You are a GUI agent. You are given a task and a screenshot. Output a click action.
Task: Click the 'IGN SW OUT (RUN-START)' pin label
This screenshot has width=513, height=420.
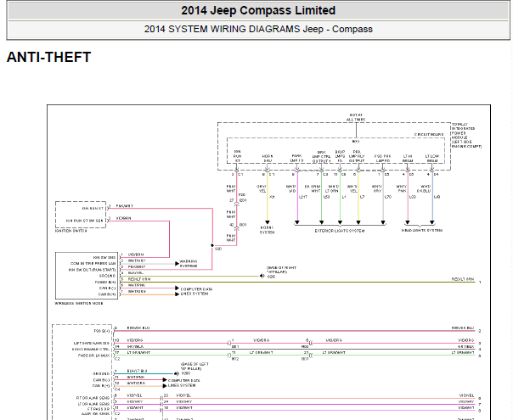pyautogui.click(x=92, y=270)
